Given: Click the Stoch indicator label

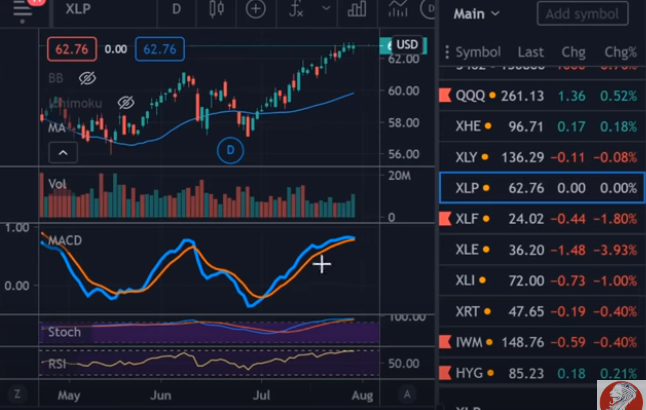Looking at the screenshot, I should tap(64, 332).
